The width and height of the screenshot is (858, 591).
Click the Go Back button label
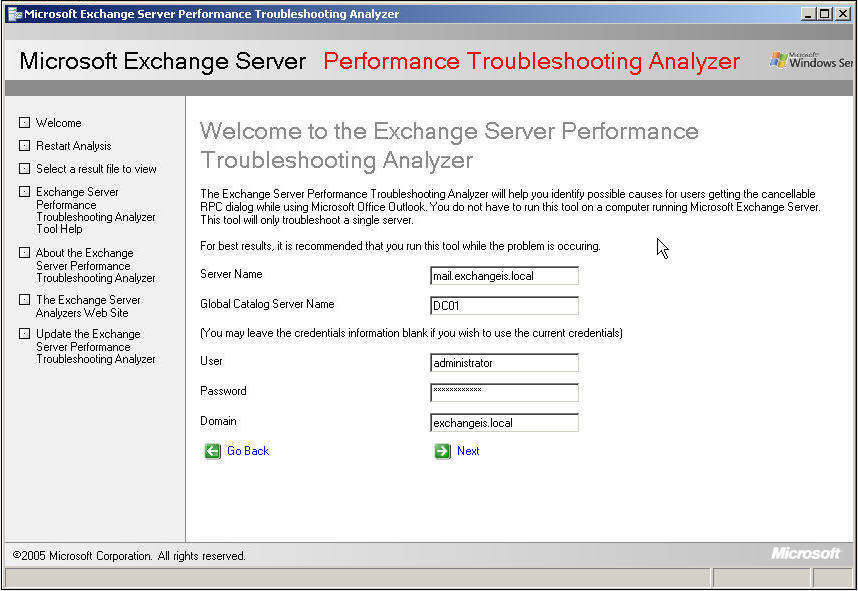pyautogui.click(x=246, y=451)
